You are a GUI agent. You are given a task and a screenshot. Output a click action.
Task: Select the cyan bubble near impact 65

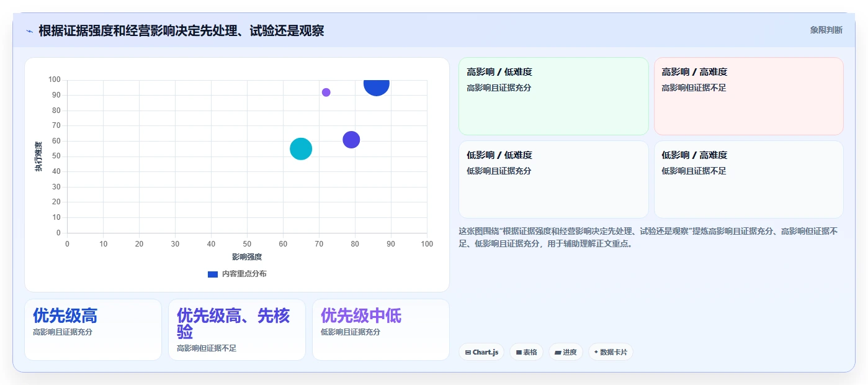tap(301, 149)
